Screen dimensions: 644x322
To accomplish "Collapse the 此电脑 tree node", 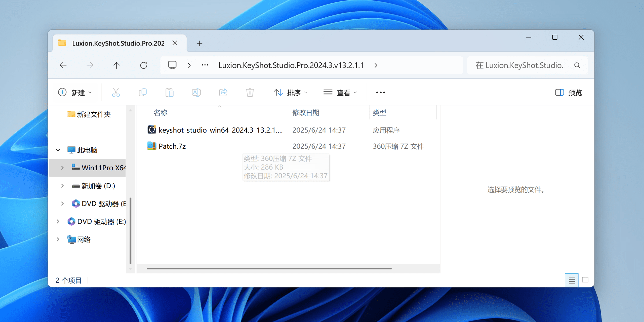I will [x=58, y=150].
